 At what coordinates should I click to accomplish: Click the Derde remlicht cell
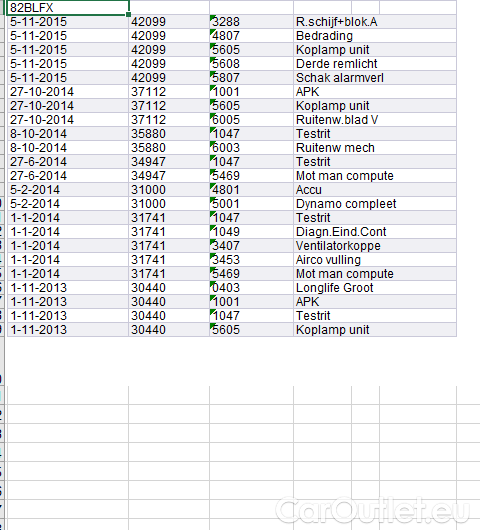click(x=375, y=64)
